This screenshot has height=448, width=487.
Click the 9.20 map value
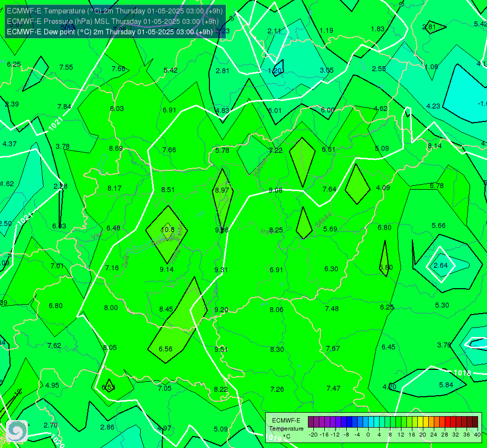[221, 310]
